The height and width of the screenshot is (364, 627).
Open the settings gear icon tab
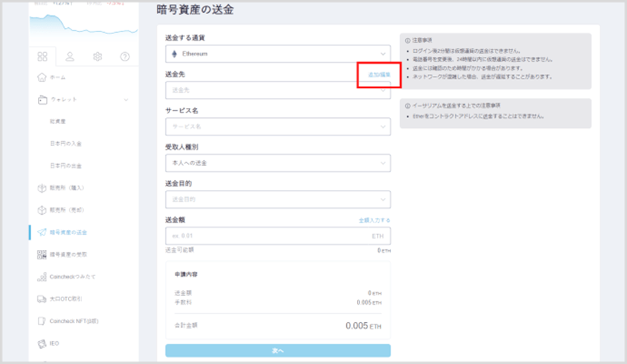(x=97, y=57)
